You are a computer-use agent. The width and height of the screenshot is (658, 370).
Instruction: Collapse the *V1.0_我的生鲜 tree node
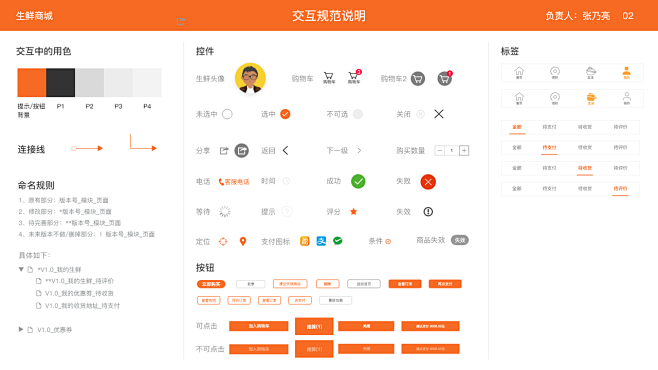21,269
